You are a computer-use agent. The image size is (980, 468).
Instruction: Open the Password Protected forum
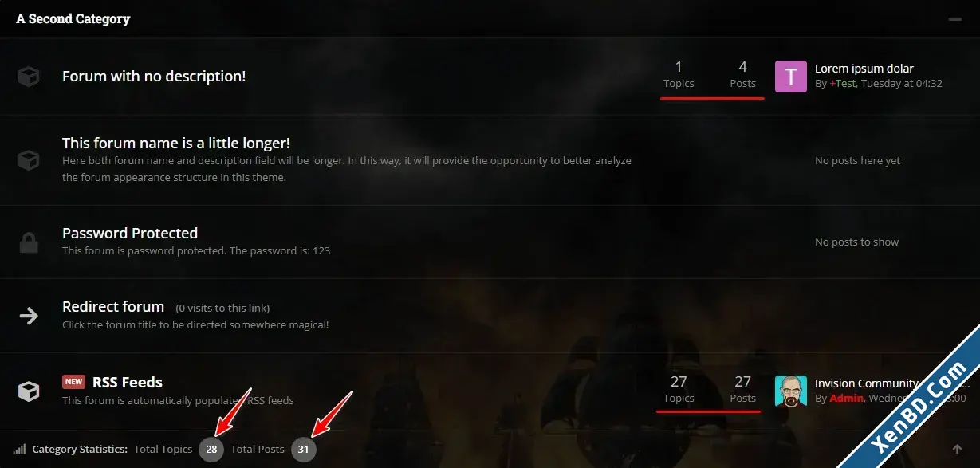coord(130,233)
